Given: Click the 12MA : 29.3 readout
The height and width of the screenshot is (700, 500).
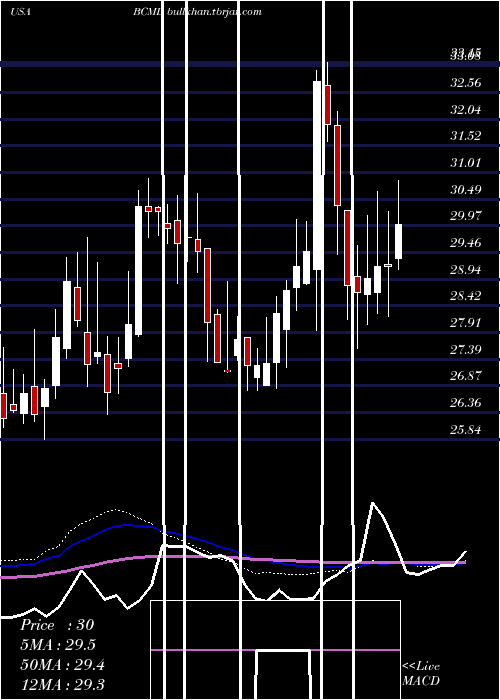Looking at the screenshot, I should coord(62,684).
